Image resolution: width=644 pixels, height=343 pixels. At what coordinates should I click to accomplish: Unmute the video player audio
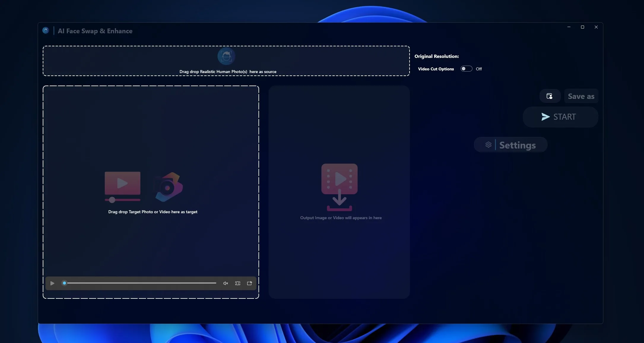coord(226,283)
